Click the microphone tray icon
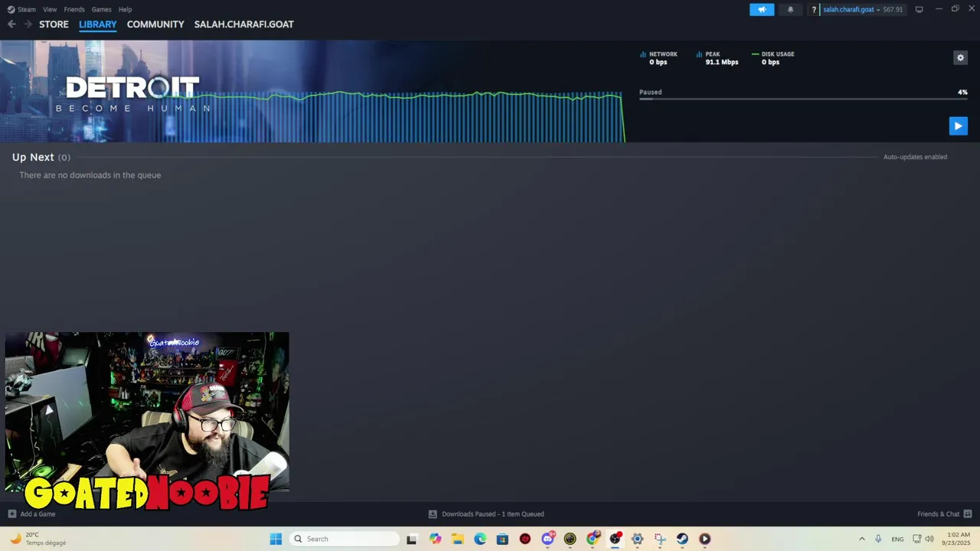980x551 pixels. point(878,539)
